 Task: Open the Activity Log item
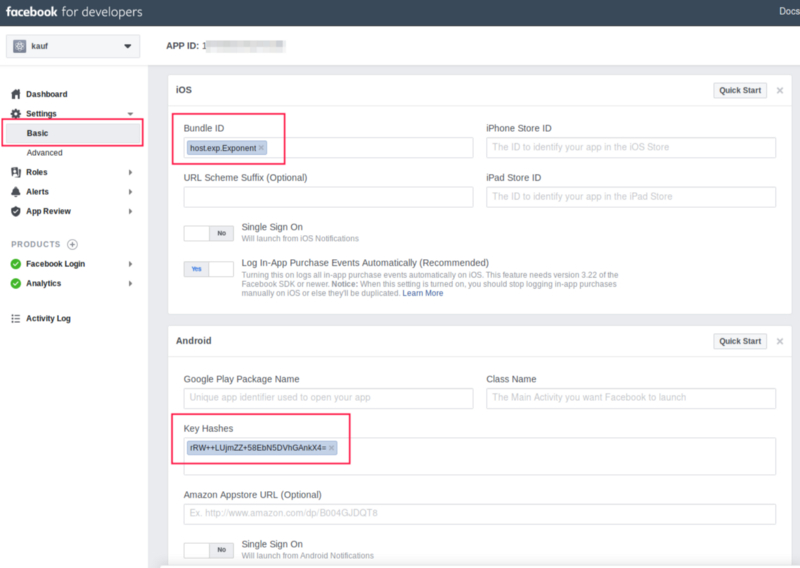48,318
